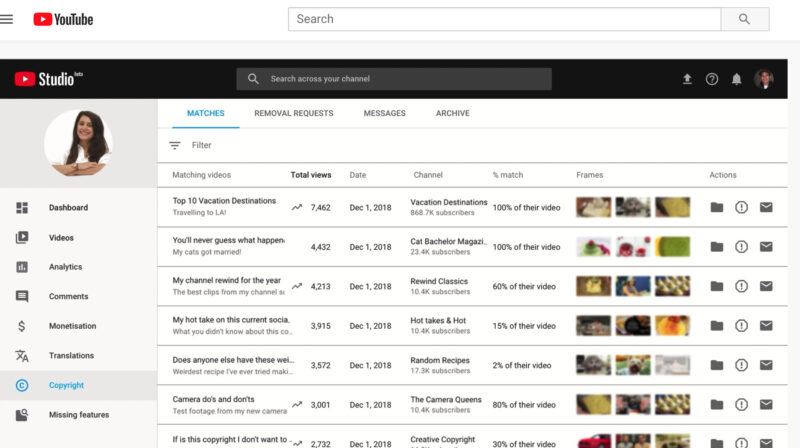Open the YouTube hamburger menu
The height and width of the screenshot is (448, 800).
pyautogui.click(x=6, y=19)
